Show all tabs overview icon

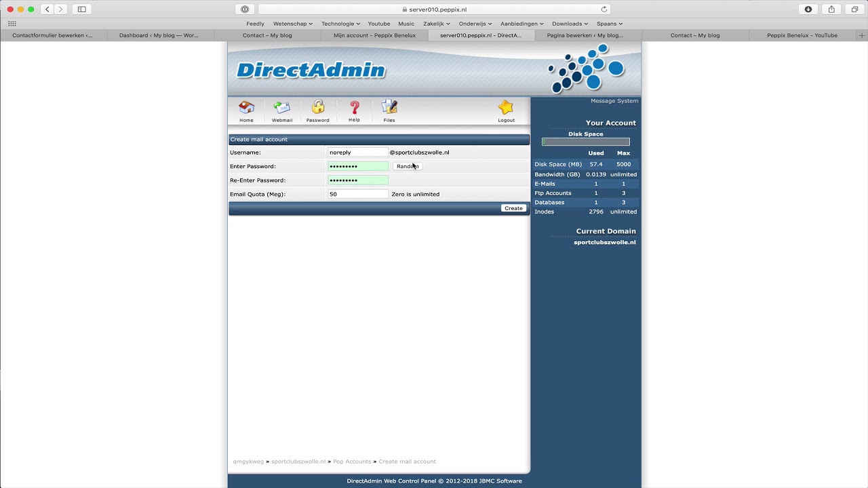(854, 9)
